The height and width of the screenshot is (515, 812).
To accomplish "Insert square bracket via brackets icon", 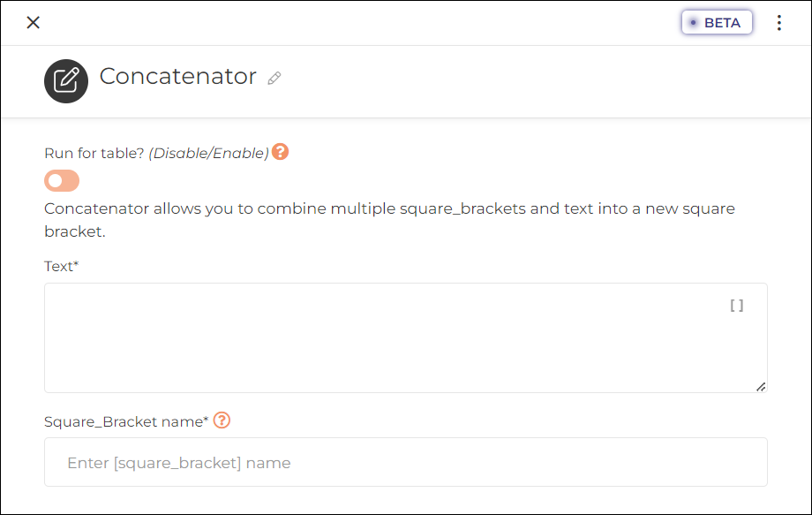I will click(736, 306).
